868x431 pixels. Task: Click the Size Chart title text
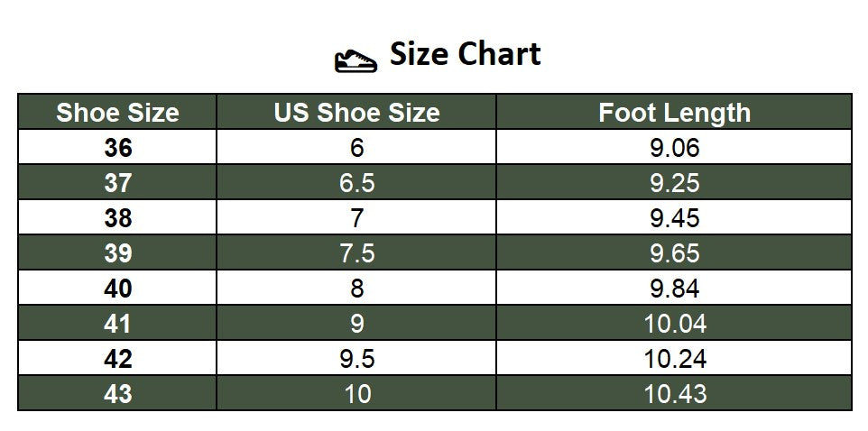(x=465, y=54)
